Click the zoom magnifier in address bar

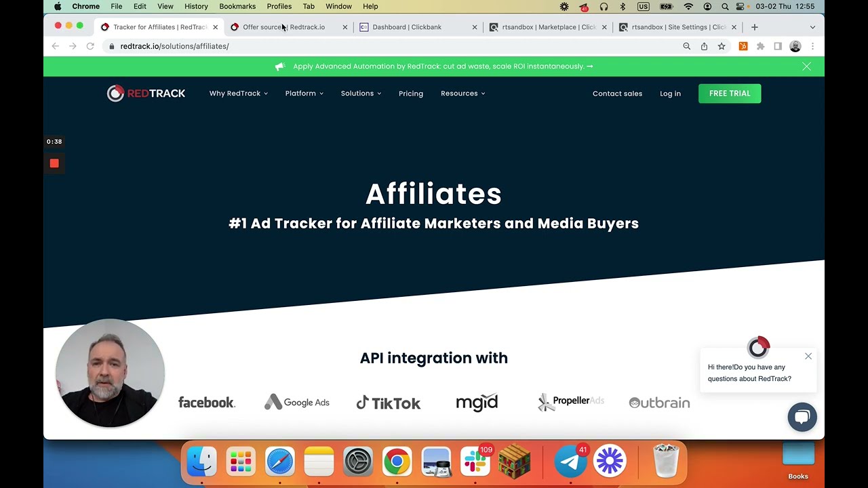(686, 46)
